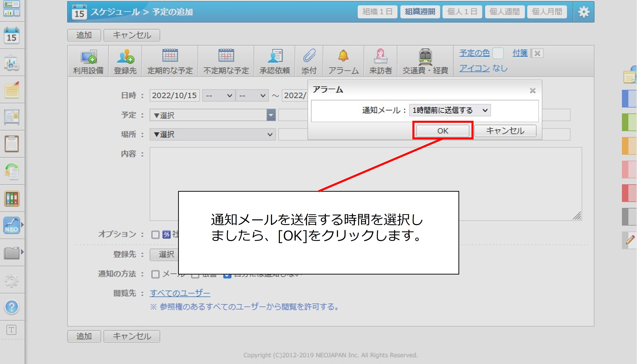Screen dimensions: 637x364
Task: Click the 来訪者 visitor icon
Action: point(380,56)
